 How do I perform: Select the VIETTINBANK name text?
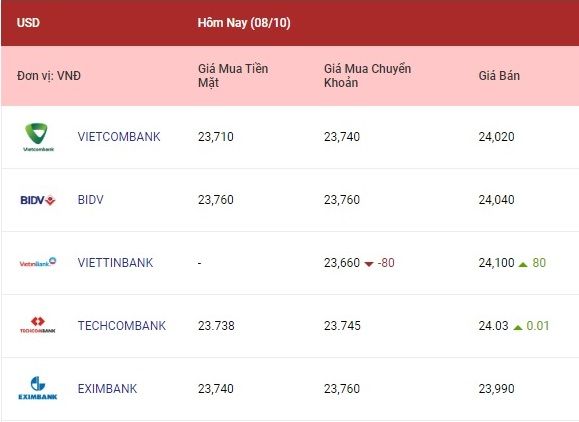(115, 263)
